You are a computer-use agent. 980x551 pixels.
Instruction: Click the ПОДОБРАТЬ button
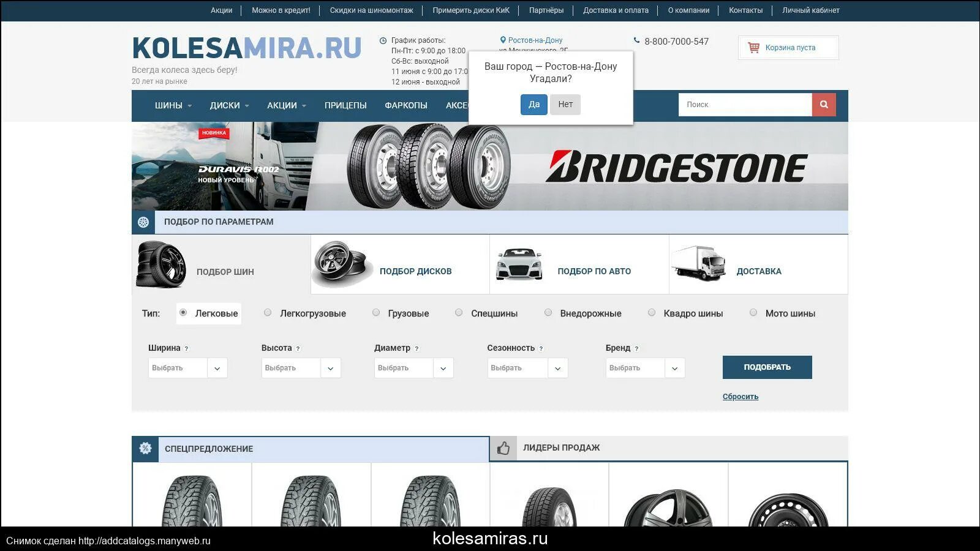(767, 367)
